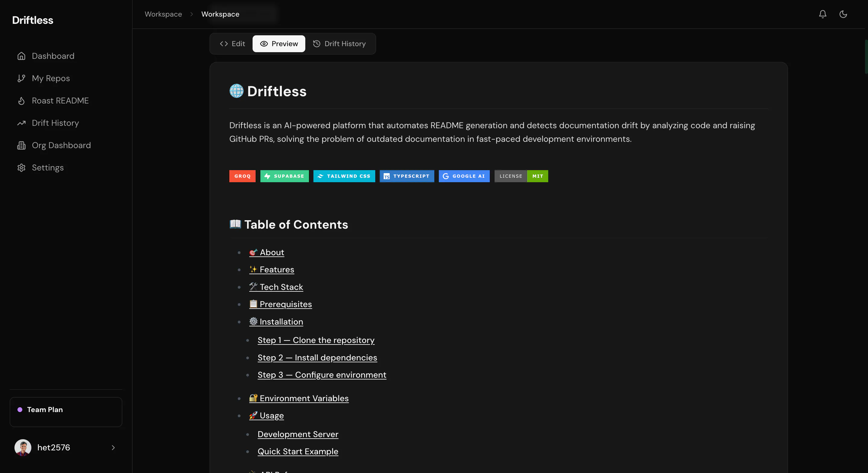Click the Table of Contents heading
Screen dimensions: 868x473
tap(296, 225)
